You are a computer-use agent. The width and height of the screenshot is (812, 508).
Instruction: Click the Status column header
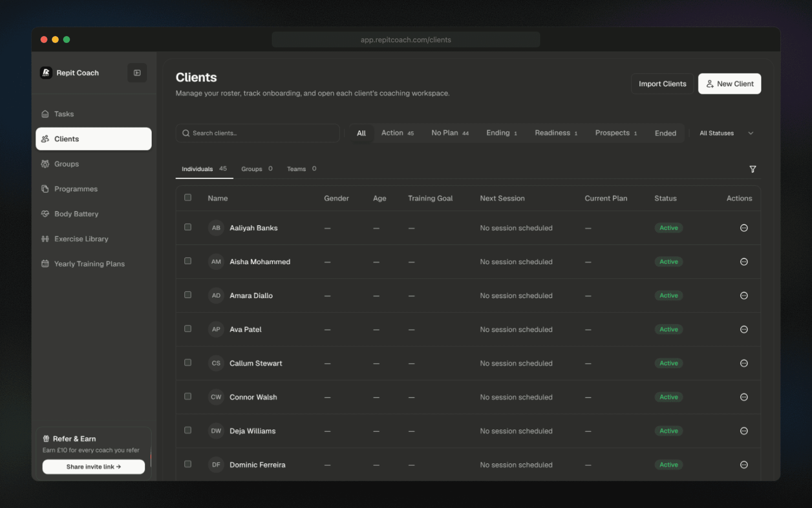pyautogui.click(x=665, y=198)
